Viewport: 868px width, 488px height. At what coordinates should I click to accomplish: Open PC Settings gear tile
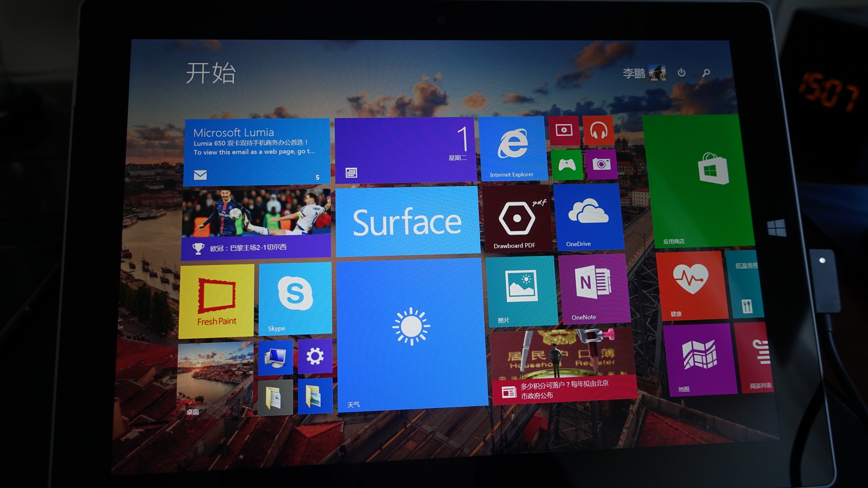click(315, 356)
